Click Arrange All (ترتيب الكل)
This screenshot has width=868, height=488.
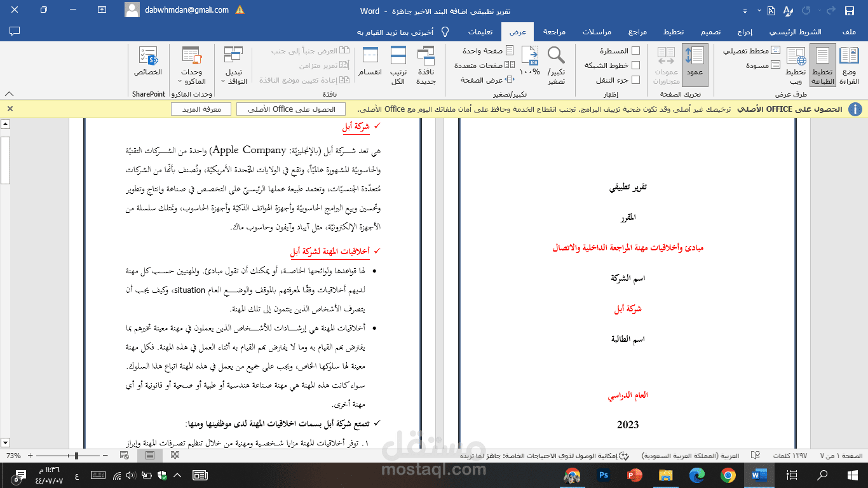point(398,66)
